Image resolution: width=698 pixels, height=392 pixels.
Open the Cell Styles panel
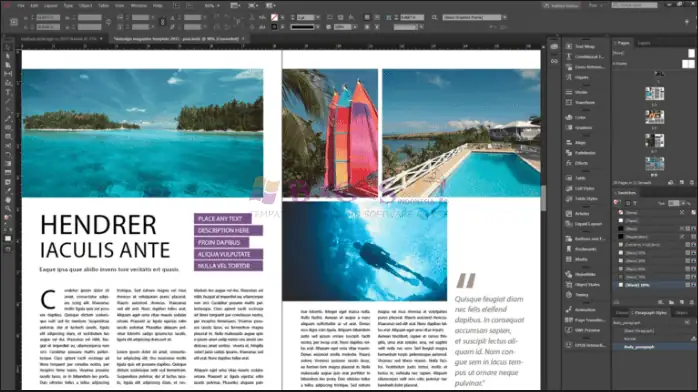[x=580, y=188]
